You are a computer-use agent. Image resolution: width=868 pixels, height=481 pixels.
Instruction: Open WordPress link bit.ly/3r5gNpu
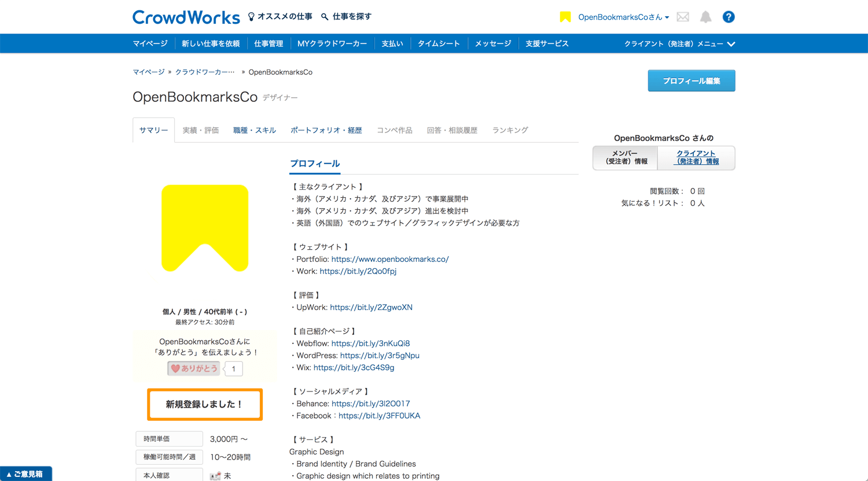click(x=380, y=356)
